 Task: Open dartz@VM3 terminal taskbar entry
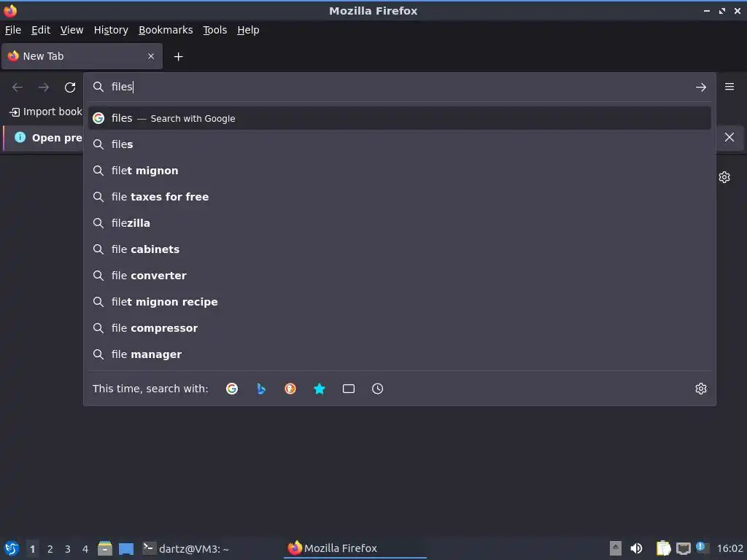186,548
